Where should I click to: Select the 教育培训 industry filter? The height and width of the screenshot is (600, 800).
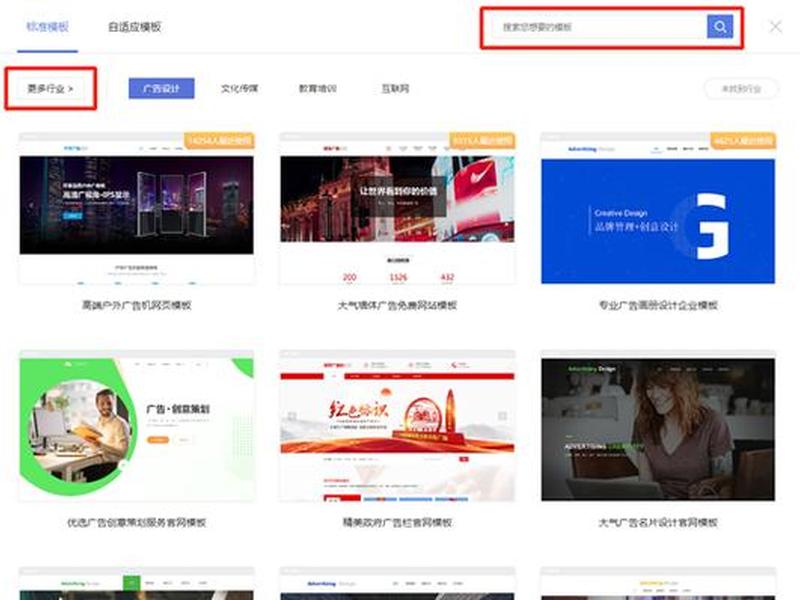pyautogui.click(x=317, y=88)
